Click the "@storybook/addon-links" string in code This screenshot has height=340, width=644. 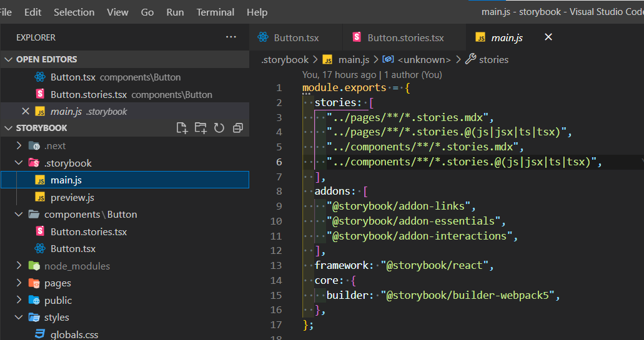point(399,206)
